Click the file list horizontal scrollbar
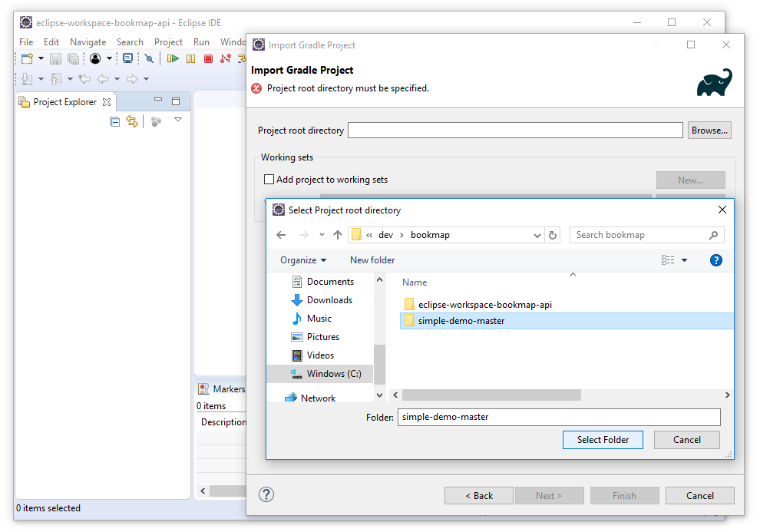This screenshot has height=532, width=760. pyautogui.click(x=491, y=395)
